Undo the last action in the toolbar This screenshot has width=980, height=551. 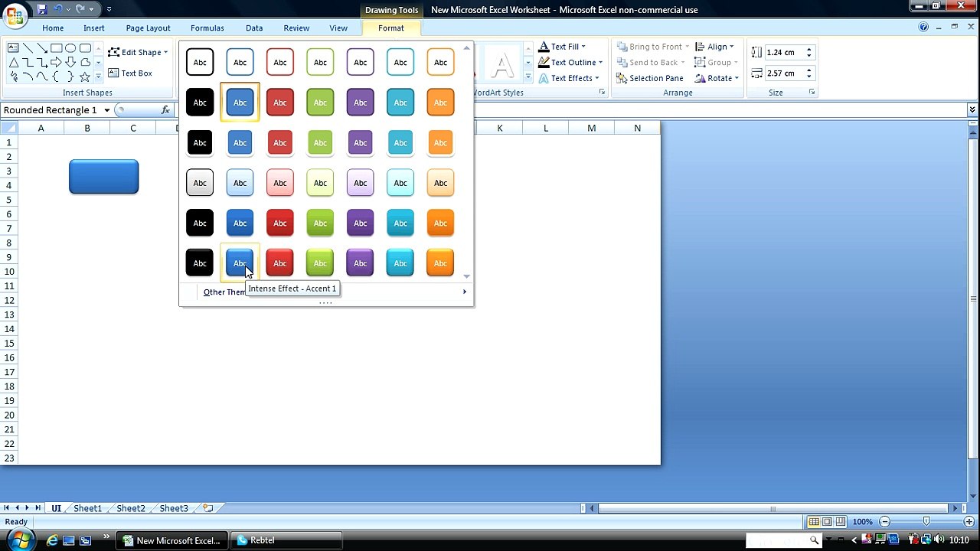(58, 9)
